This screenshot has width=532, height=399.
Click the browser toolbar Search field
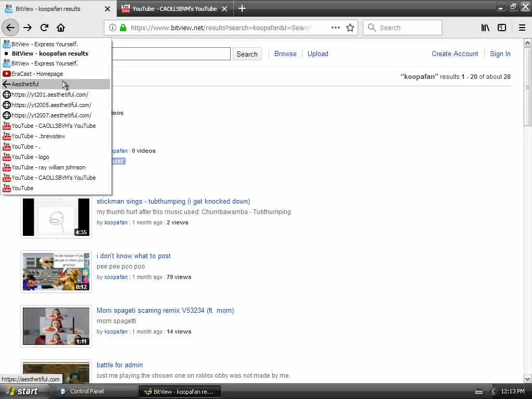coord(403,28)
